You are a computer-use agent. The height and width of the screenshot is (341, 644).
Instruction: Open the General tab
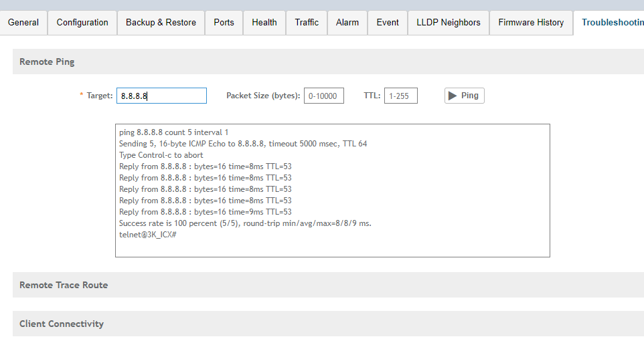(23, 23)
